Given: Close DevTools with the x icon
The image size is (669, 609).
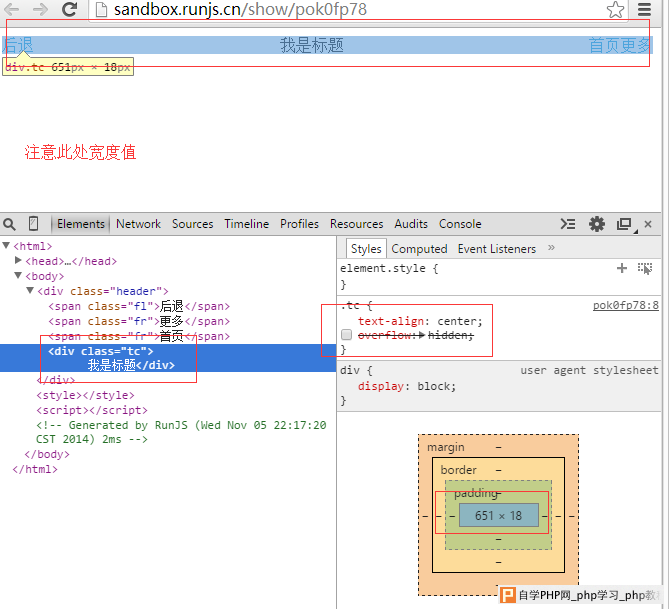Looking at the screenshot, I should click(x=648, y=224).
